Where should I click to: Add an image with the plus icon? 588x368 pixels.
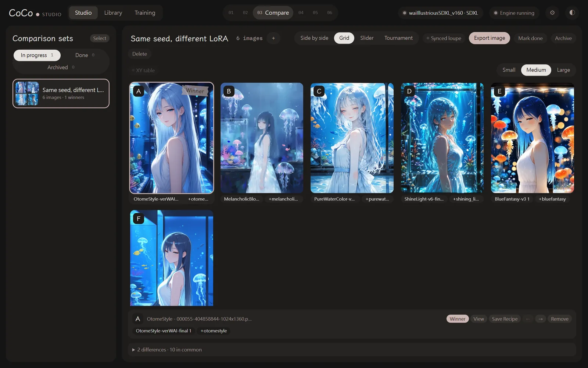pyautogui.click(x=273, y=38)
